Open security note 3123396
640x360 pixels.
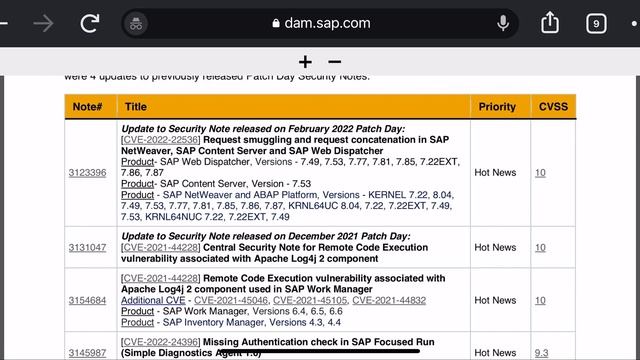pyautogui.click(x=87, y=173)
